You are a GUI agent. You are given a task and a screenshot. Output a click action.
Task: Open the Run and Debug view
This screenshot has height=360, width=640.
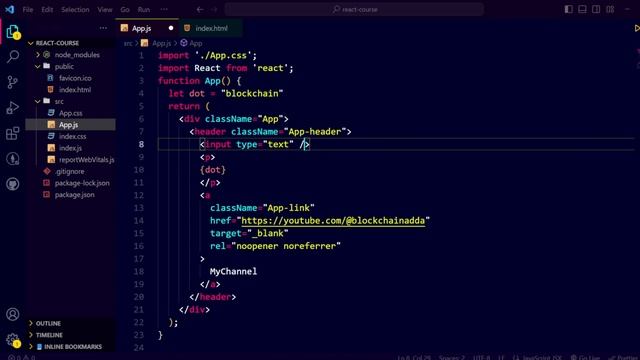click(x=13, y=108)
